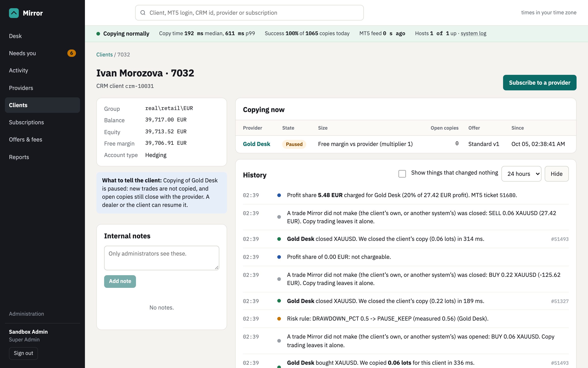
Task: Click the group value real\retail\EUR
Action: [169, 108]
